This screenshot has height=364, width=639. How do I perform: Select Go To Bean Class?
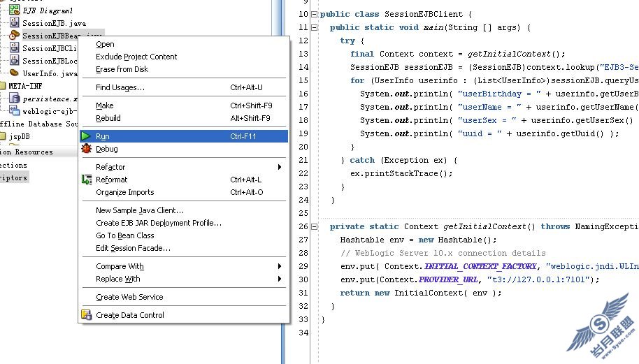tap(124, 235)
